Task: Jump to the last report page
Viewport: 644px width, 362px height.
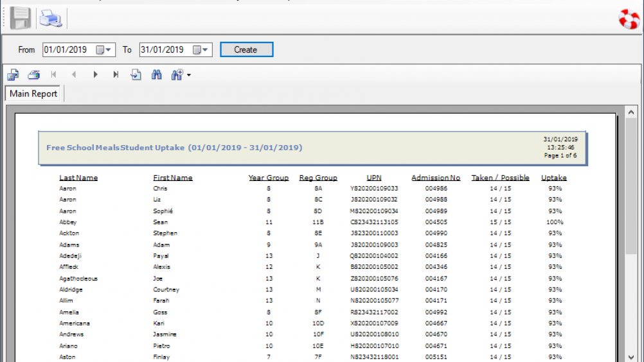Action: [x=116, y=75]
